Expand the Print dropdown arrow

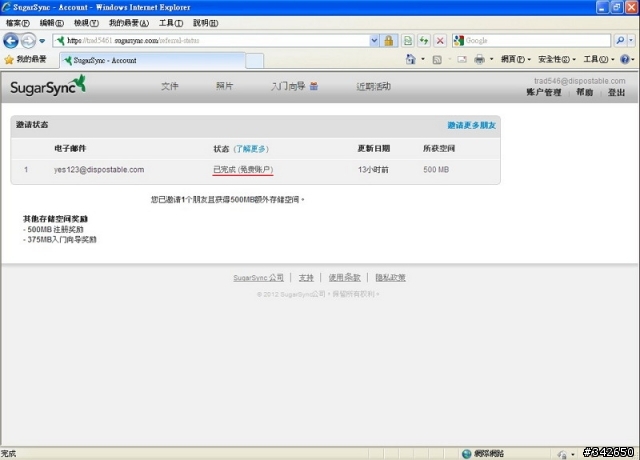click(491, 60)
